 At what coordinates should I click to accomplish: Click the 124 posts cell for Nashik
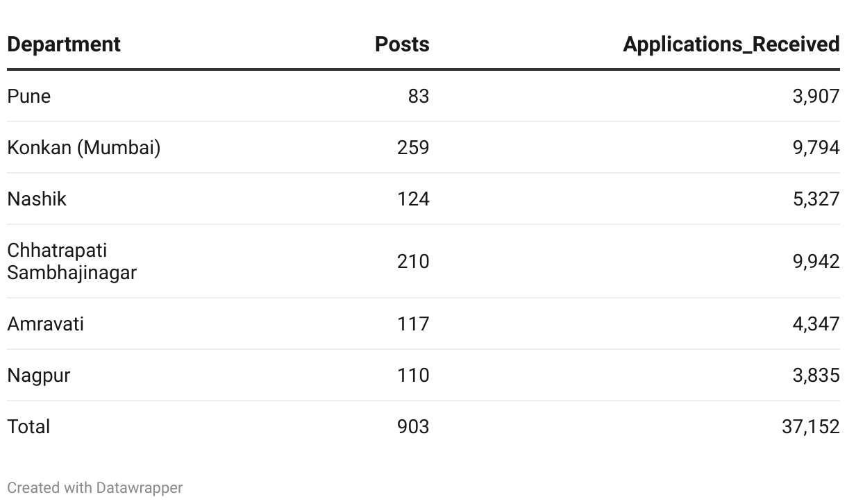413,199
